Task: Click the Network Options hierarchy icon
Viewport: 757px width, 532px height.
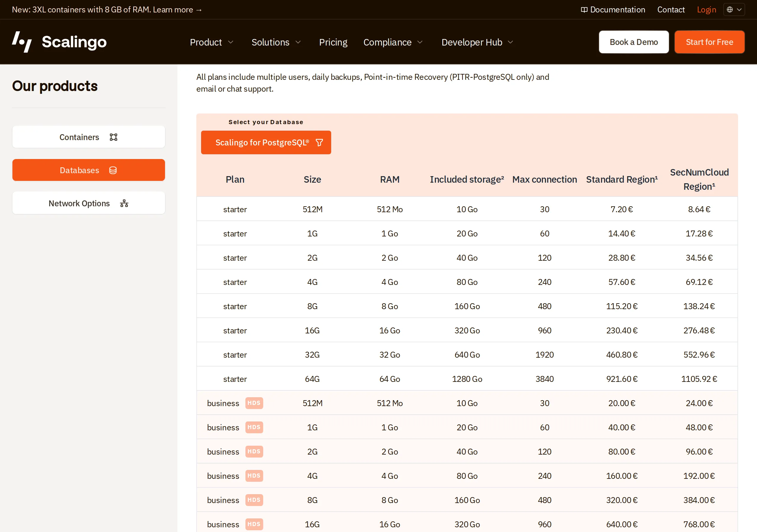Action: tap(124, 203)
